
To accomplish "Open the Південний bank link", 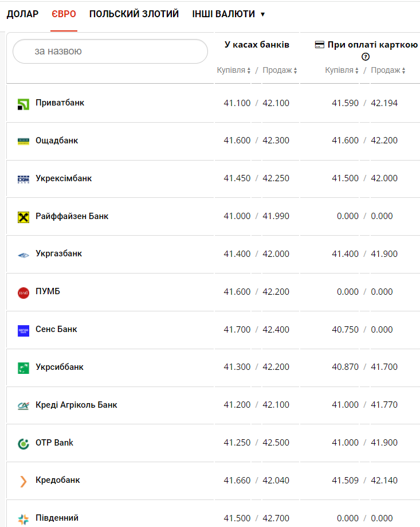I will click(57, 518).
